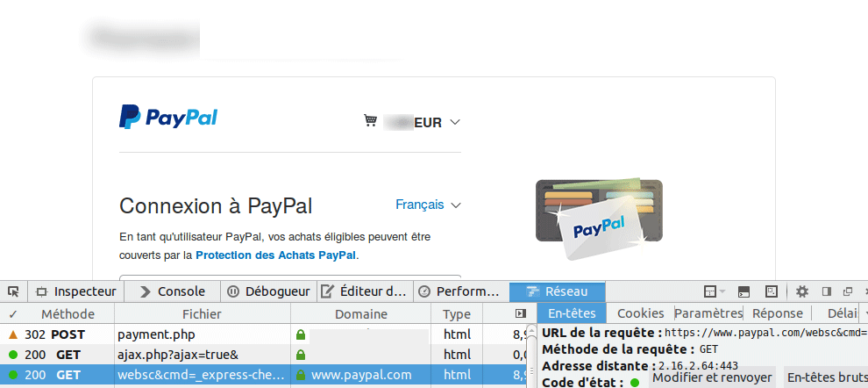Click the lock icon beside www.paypal.com
Image resolution: width=868 pixels, height=388 pixels.
pyautogui.click(x=301, y=375)
